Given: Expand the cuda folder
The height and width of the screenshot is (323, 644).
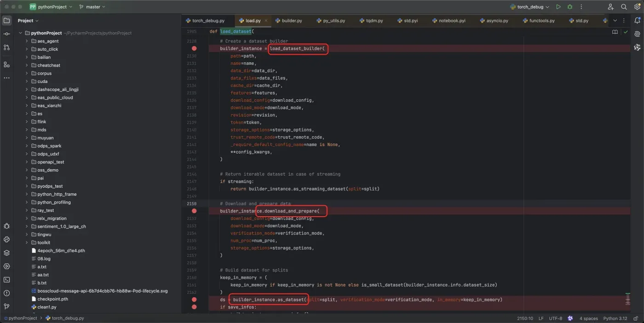Looking at the screenshot, I should point(27,81).
